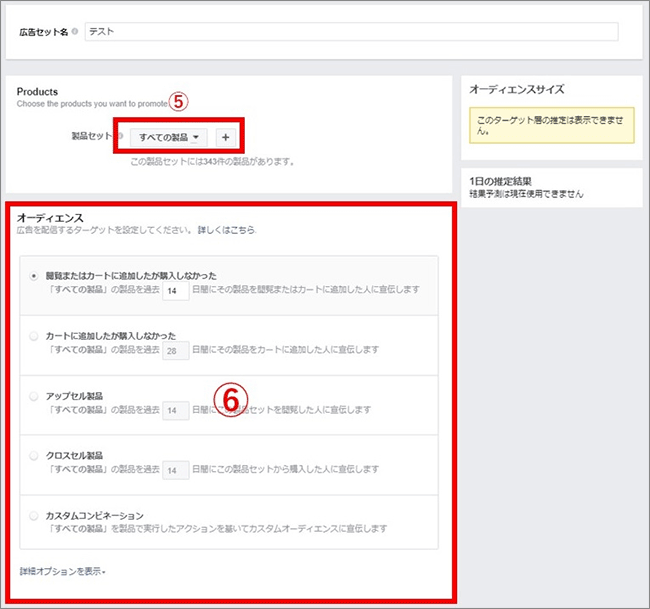650x609 pixels.
Task: Click the days field for クロスセル製品
Action: coord(175,470)
